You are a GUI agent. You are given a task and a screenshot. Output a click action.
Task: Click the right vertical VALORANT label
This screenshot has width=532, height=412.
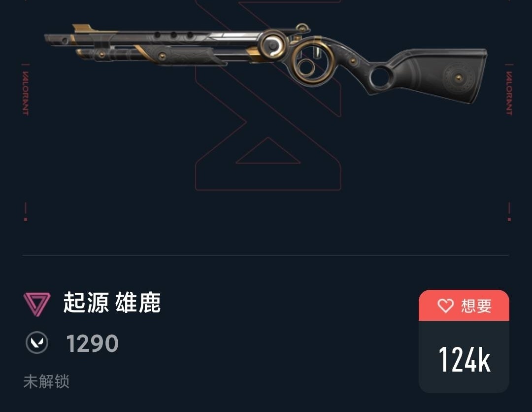click(x=509, y=93)
